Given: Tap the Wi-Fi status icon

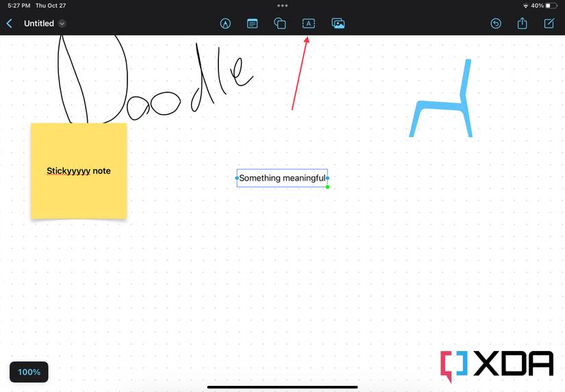Looking at the screenshot, I should pos(526,5).
